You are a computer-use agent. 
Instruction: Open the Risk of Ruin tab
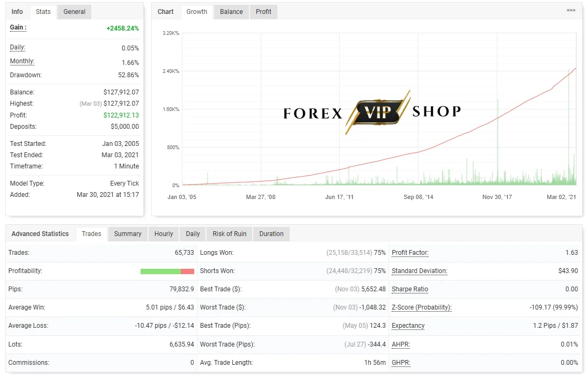point(230,233)
